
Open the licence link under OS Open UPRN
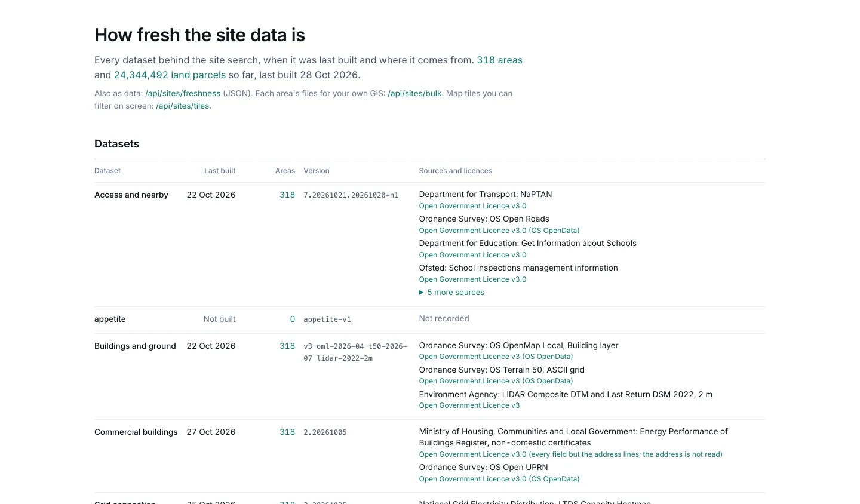(x=499, y=479)
